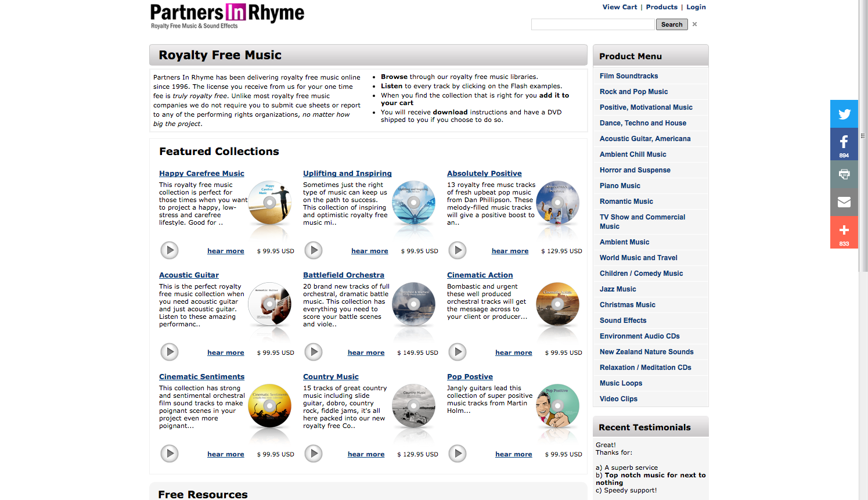Click Acoustic Guitar CD cover

tap(270, 304)
